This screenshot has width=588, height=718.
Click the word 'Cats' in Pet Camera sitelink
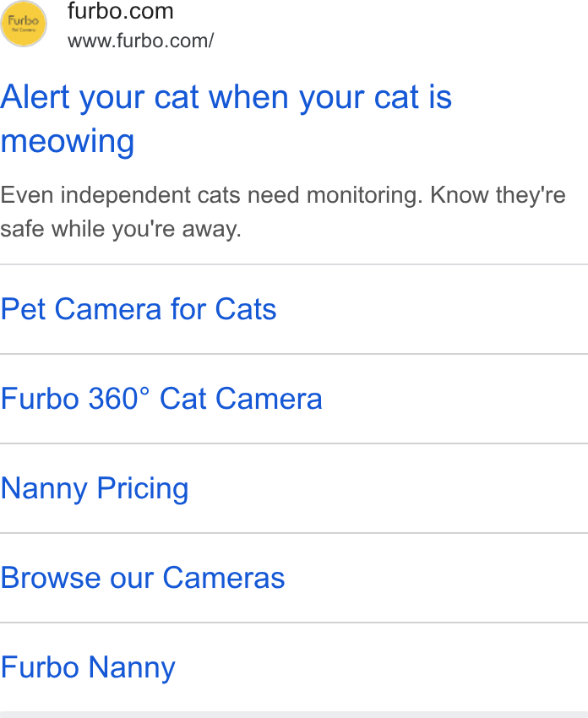246,309
